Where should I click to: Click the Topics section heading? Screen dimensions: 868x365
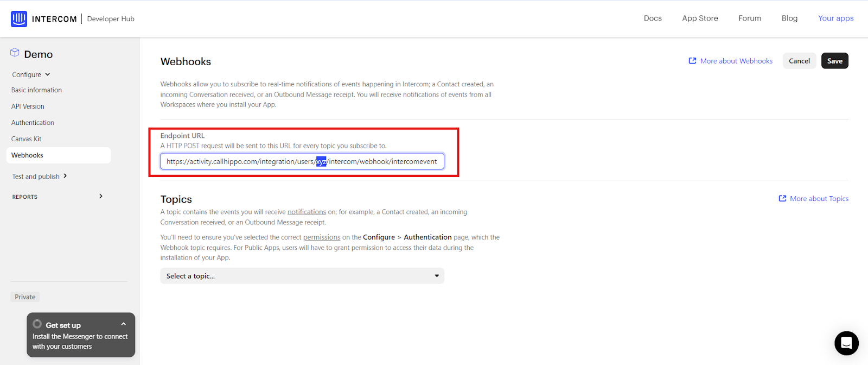(176, 199)
